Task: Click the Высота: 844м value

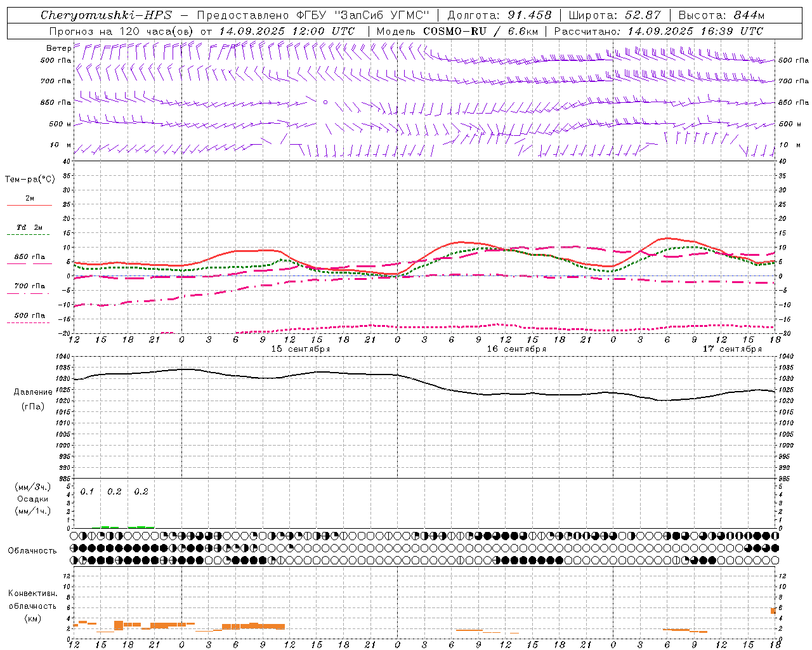Action: pyautogui.click(x=721, y=15)
